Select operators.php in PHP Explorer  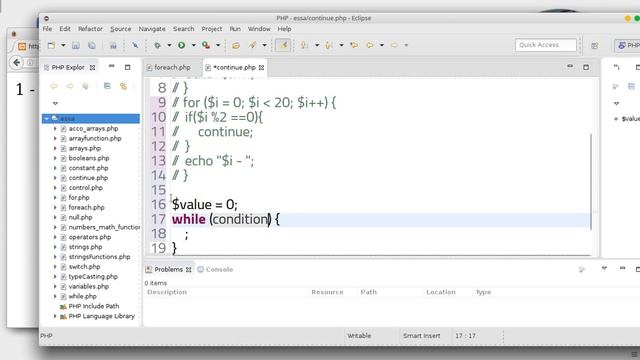(89, 237)
